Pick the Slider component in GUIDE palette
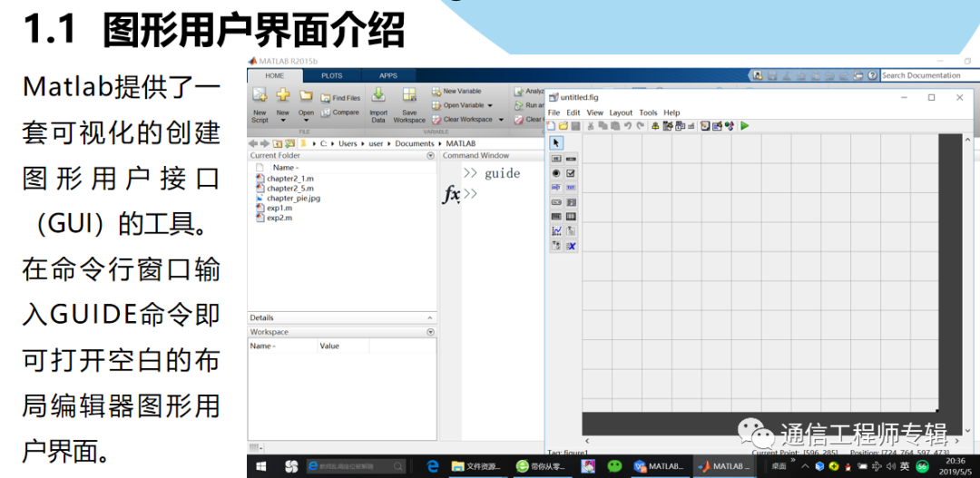Screen dimensions: 980x478 click(x=571, y=159)
